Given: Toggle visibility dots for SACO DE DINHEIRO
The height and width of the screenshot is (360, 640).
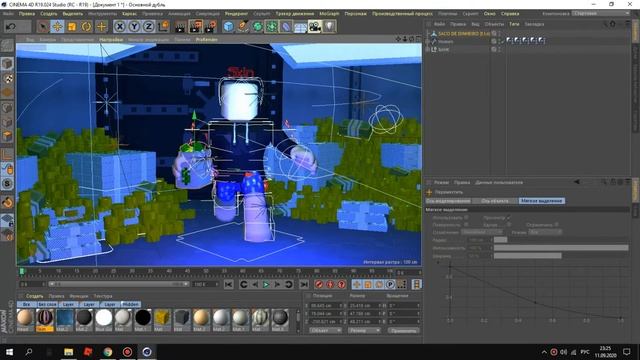Looking at the screenshot, I should 500,34.
